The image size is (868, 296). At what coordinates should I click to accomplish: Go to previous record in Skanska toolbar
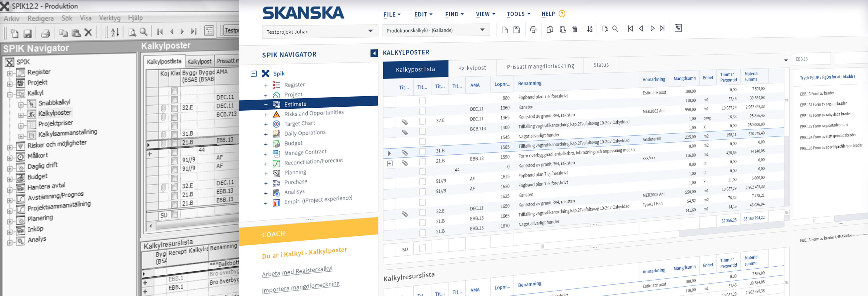[641, 28]
